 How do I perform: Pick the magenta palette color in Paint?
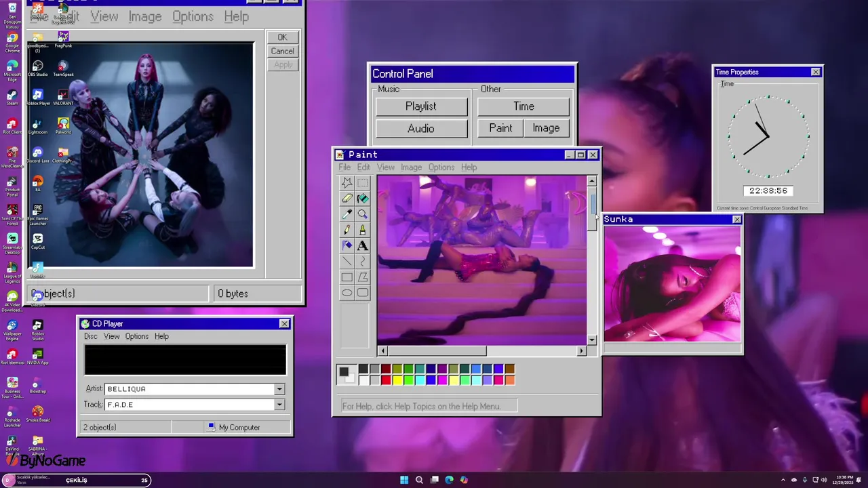442,380
